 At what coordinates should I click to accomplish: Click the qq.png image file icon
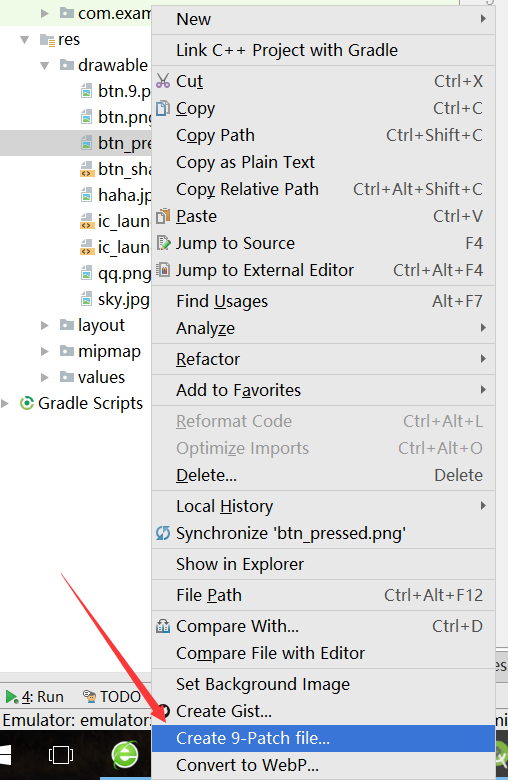point(86,273)
